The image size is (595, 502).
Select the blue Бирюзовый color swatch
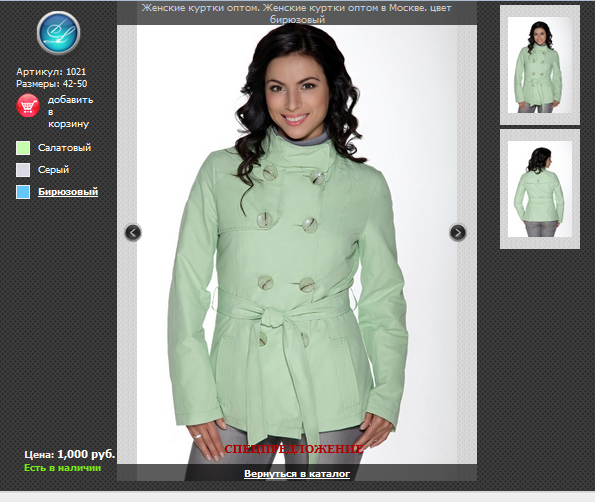[23, 192]
